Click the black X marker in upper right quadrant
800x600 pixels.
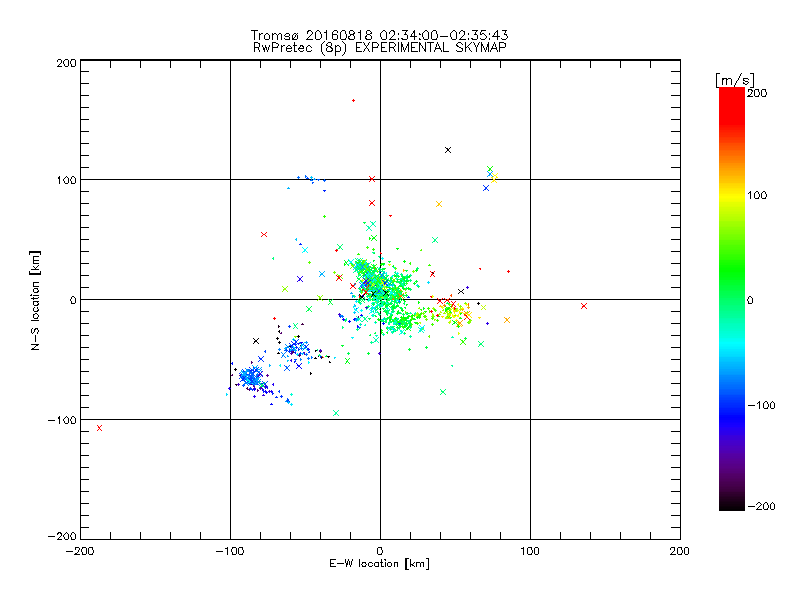pos(448,150)
